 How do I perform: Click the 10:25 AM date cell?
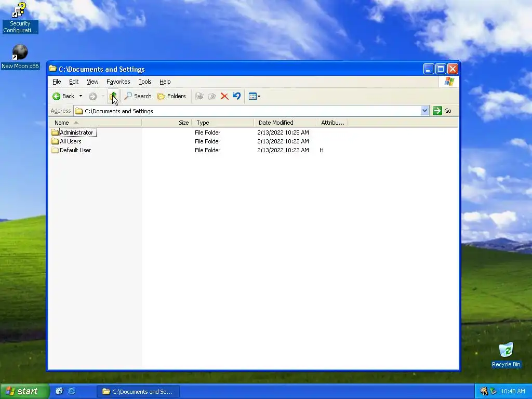(283, 132)
